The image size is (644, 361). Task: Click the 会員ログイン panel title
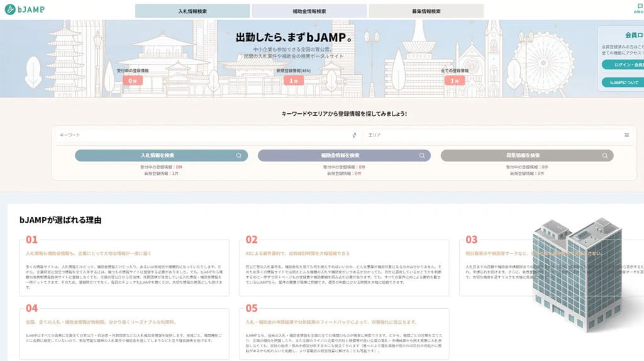tap(634, 35)
